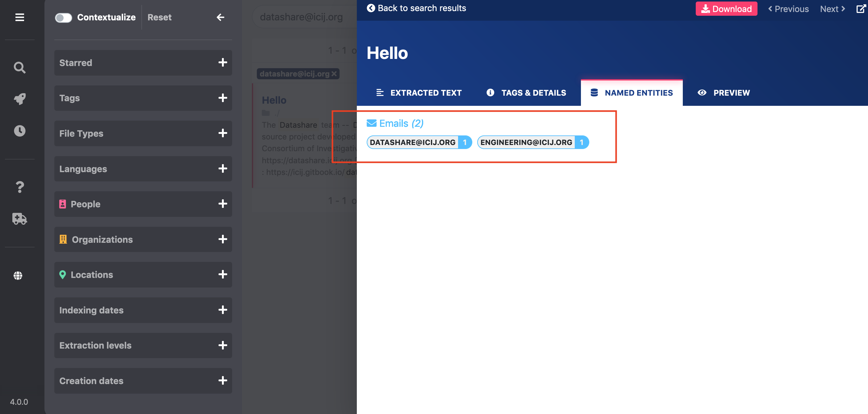Click the globe language icon
This screenshot has width=868, height=414.
18,275
